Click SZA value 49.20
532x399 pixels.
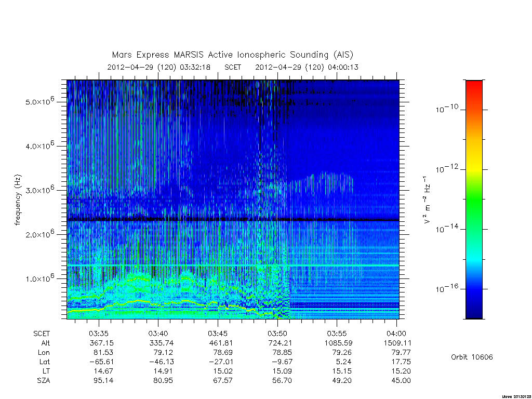click(342, 381)
